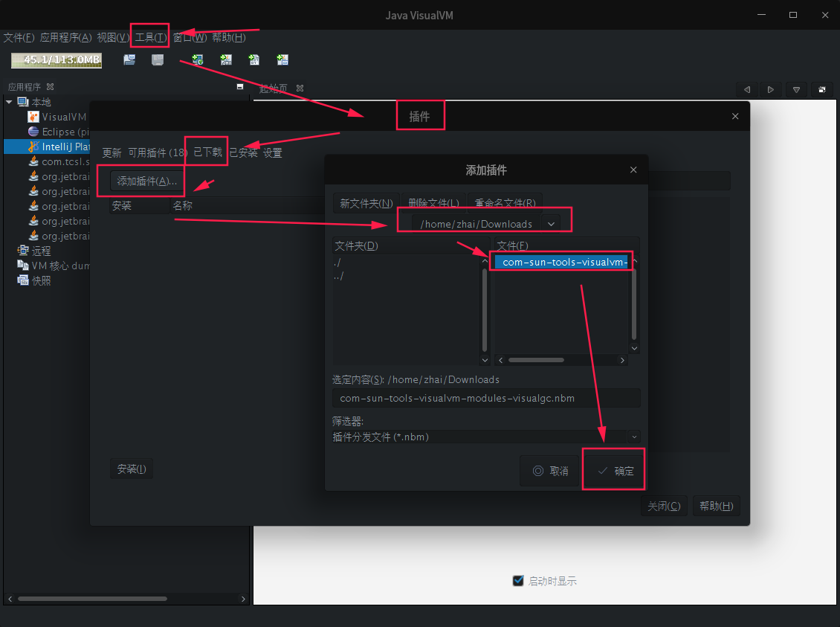Open the 文件(F) menu

click(19, 37)
